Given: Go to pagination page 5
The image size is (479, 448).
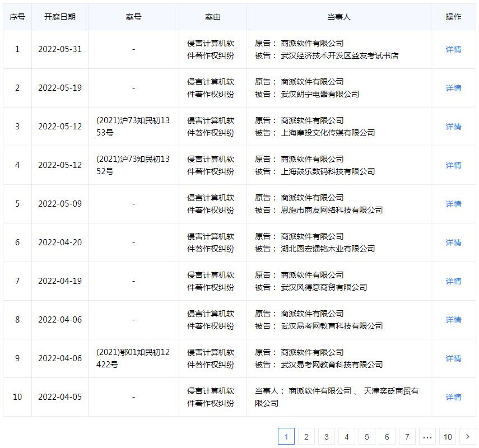Looking at the screenshot, I should tap(367, 436).
